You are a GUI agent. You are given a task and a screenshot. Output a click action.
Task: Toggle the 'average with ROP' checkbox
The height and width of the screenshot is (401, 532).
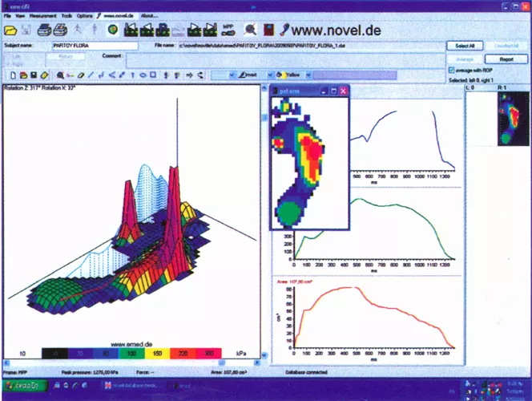pyautogui.click(x=449, y=71)
